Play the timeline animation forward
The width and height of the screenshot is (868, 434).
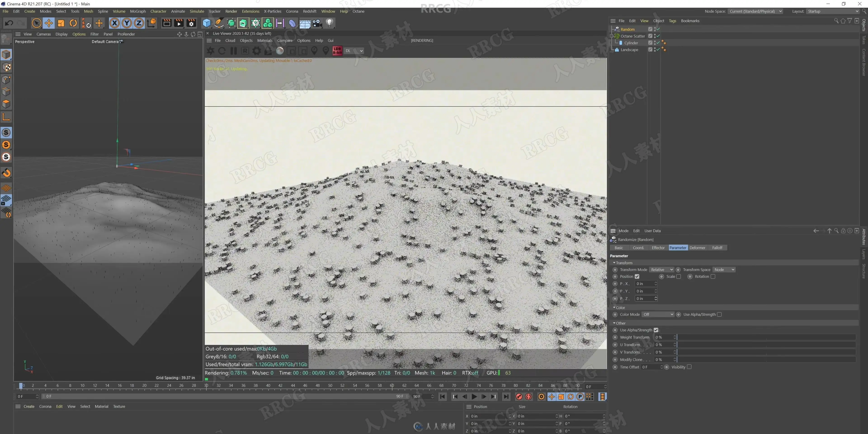(x=474, y=397)
